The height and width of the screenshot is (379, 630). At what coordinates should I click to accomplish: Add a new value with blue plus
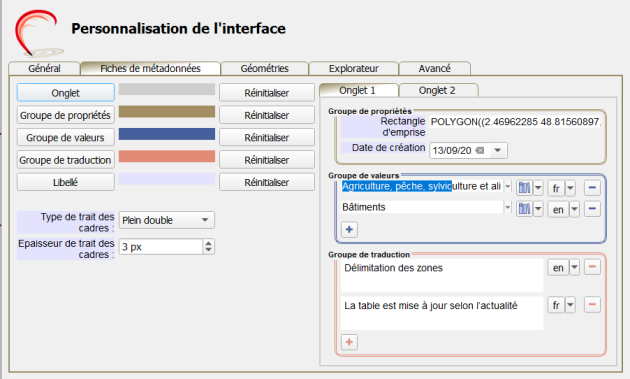click(x=349, y=229)
